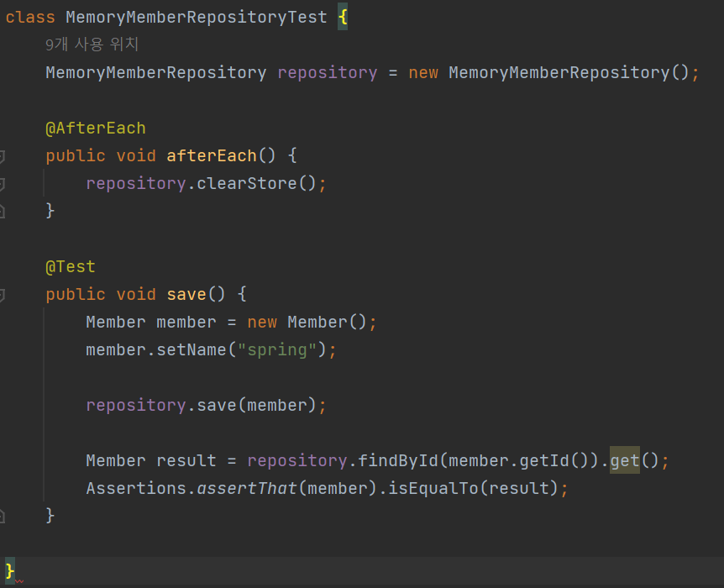Click the repository field name in its declaration
The width and height of the screenshot is (724, 588).
point(328,72)
